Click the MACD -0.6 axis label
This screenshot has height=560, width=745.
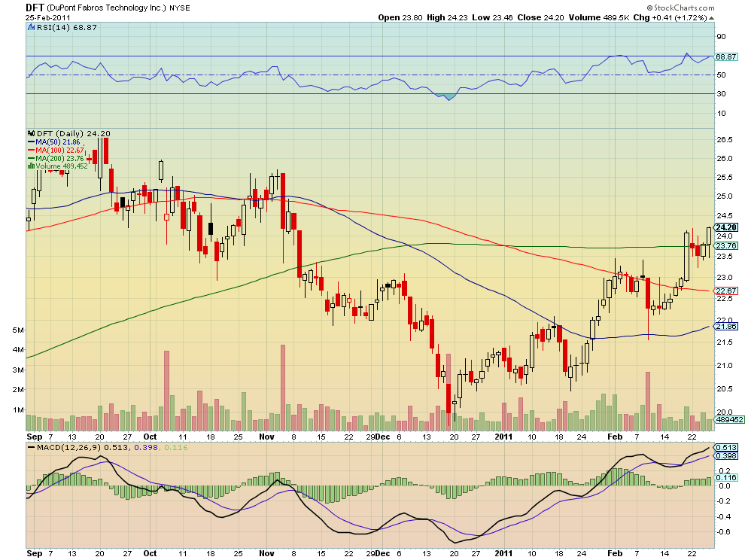point(725,531)
